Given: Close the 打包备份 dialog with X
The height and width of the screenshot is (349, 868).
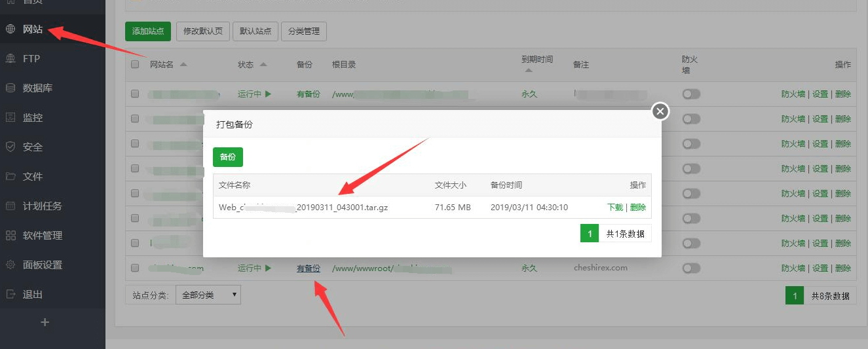Looking at the screenshot, I should coord(660,111).
